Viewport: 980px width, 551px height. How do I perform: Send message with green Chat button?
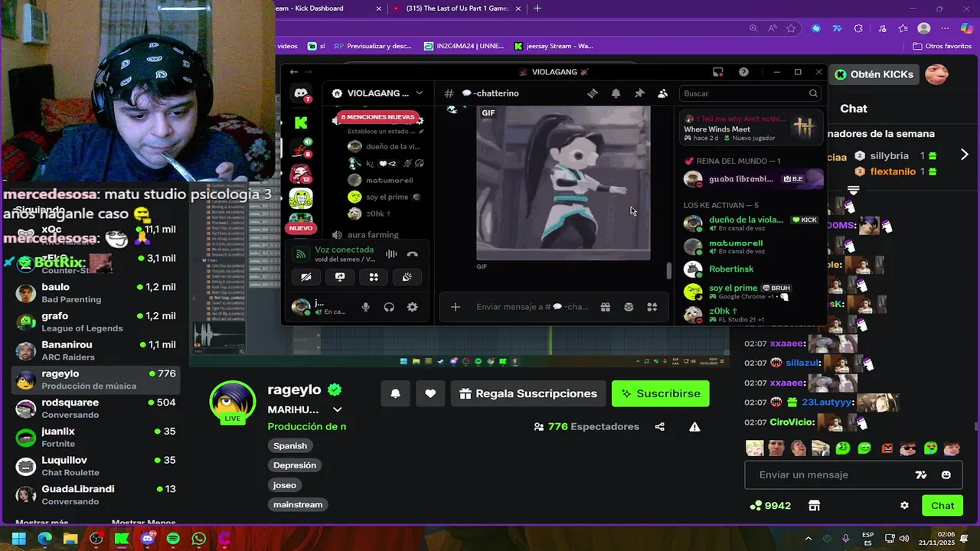[942, 505]
